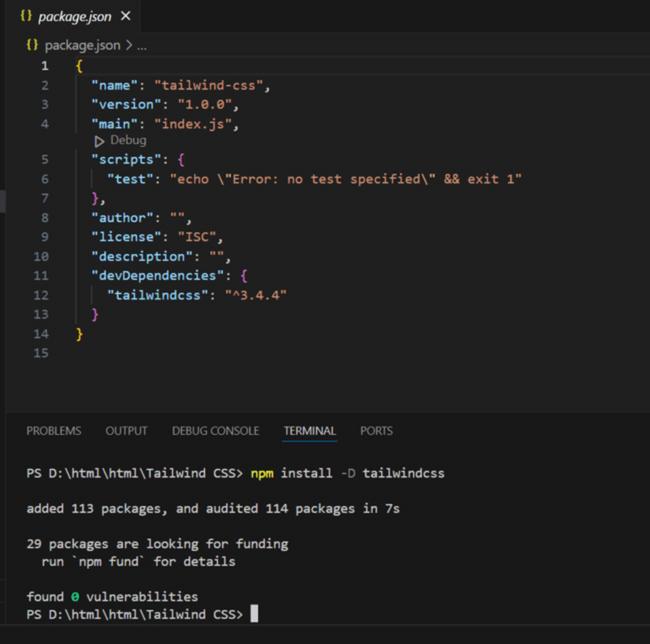Select the TERMINAL panel tab
This screenshot has width=650, height=644.
point(310,431)
